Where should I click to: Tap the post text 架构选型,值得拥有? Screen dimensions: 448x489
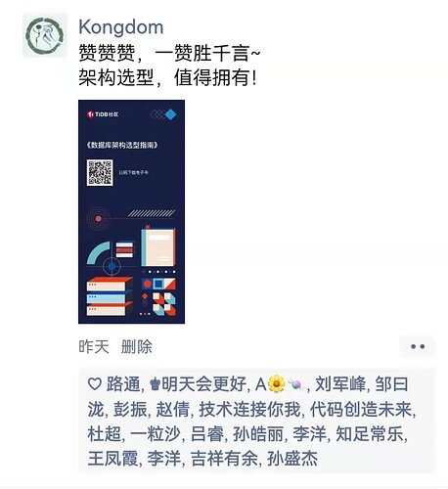(167, 77)
